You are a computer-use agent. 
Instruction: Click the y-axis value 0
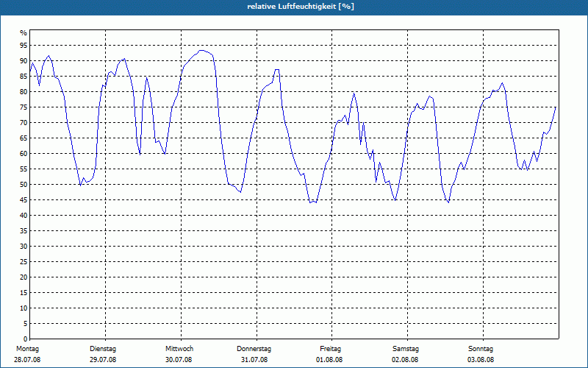coord(26,339)
